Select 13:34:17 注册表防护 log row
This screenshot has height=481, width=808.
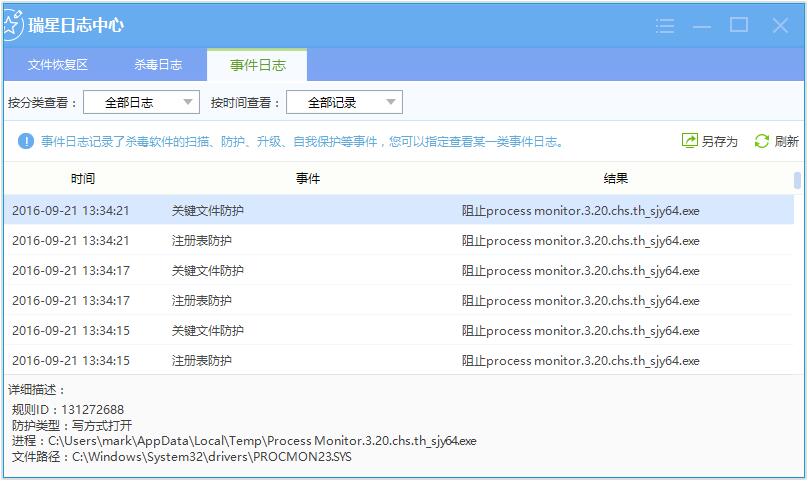coord(399,300)
